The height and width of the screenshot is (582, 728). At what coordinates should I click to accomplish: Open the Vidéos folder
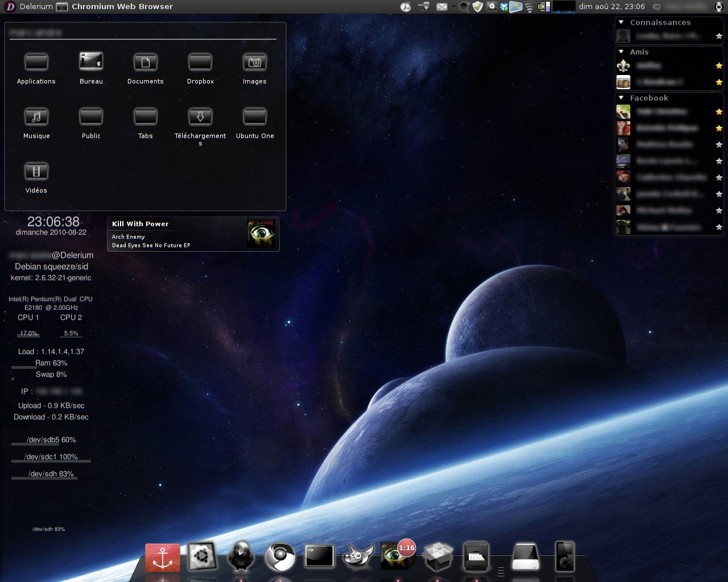[x=36, y=178]
